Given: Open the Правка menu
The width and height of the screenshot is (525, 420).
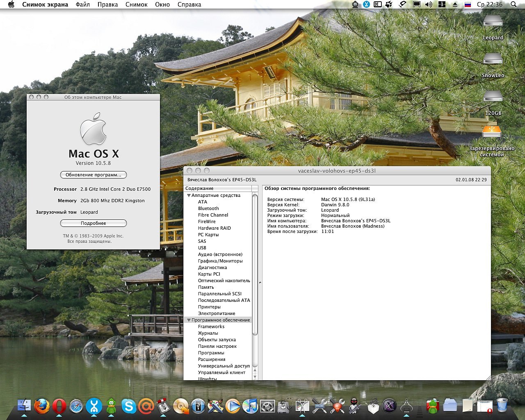Looking at the screenshot, I should pyautogui.click(x=107, y=5).
